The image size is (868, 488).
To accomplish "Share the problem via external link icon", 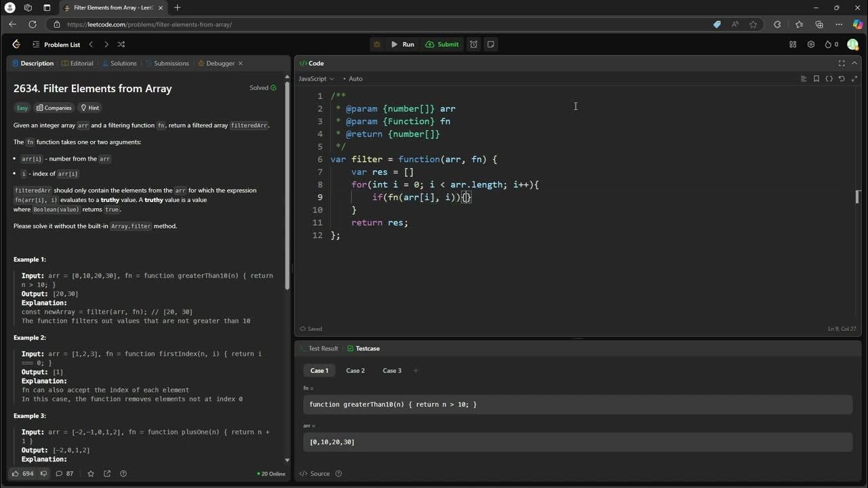I will click(107, 474).
